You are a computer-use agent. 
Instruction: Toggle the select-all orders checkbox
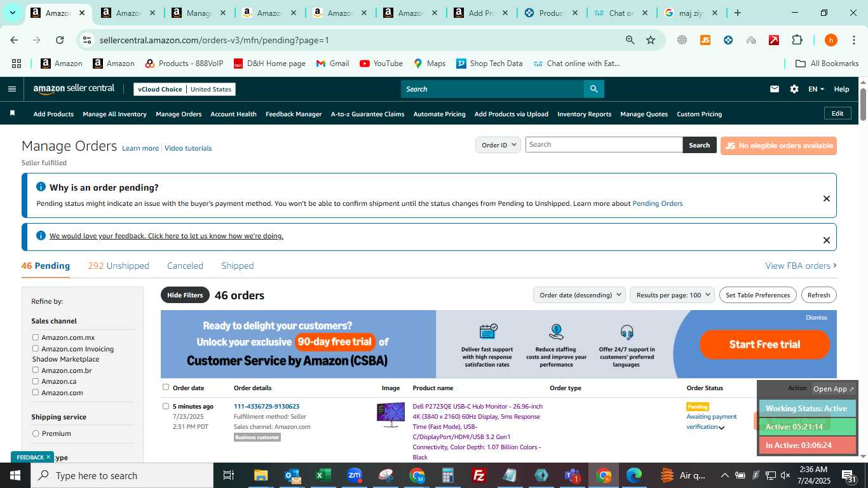pyautogui.click(x=166, y=387)
